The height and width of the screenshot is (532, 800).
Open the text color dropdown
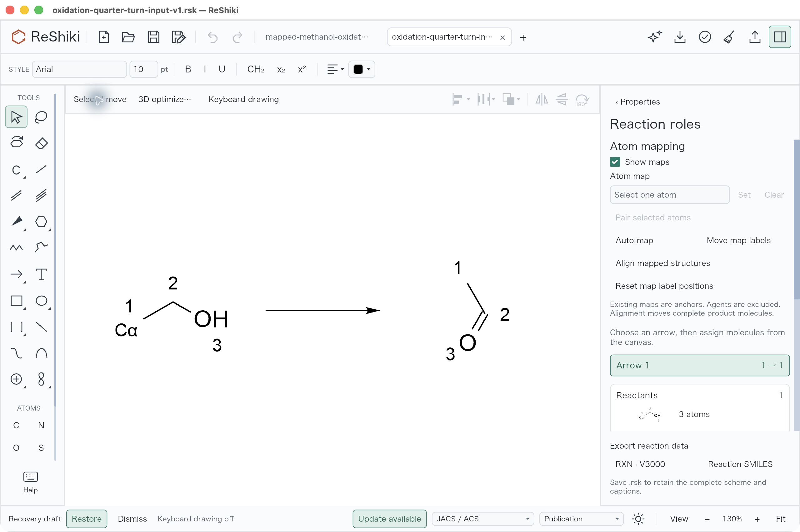(x=362, y=69)
